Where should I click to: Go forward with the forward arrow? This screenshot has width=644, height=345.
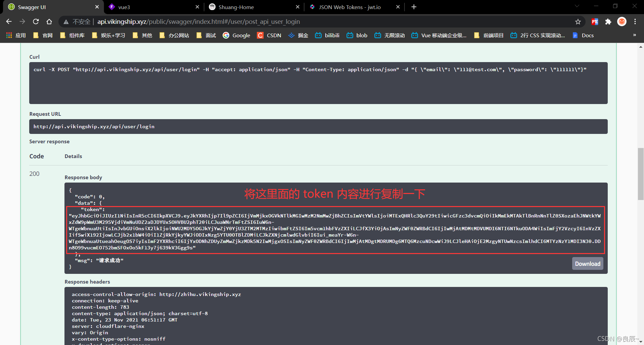(22, 21)
